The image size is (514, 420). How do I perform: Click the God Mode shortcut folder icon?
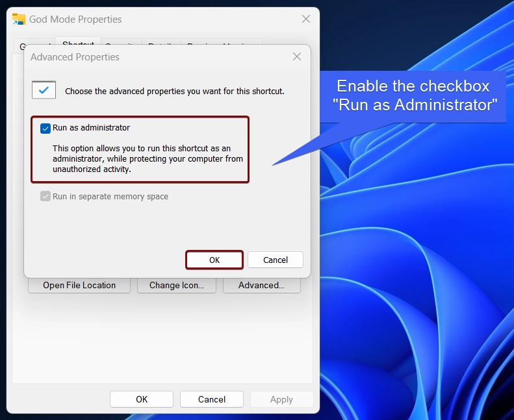[x=19, y=19]
